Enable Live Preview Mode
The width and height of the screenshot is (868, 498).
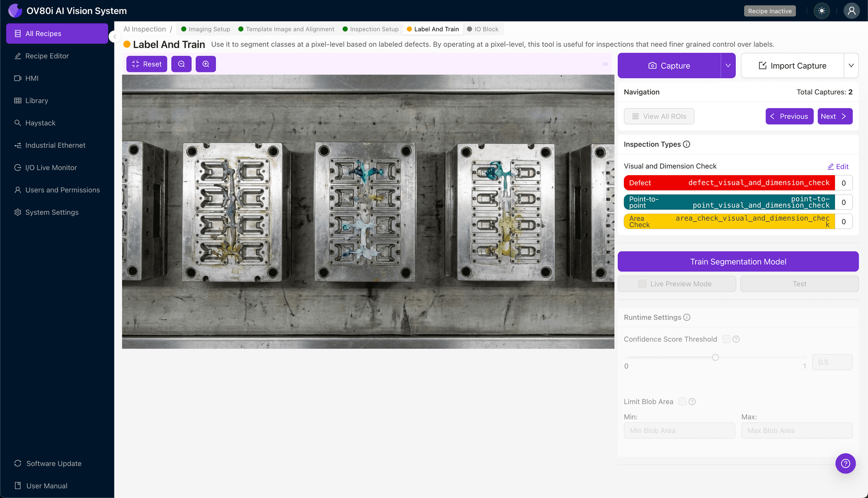[x=642, y=284]
